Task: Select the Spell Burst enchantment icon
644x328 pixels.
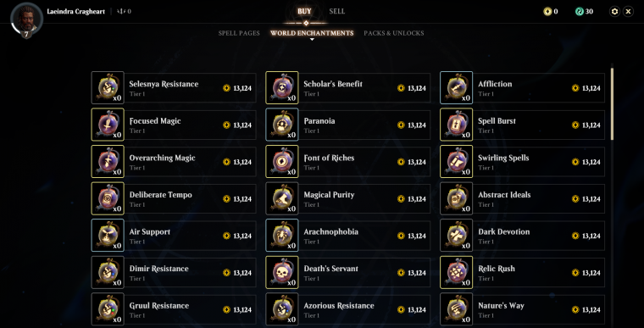Action: (x=456, y=125)
